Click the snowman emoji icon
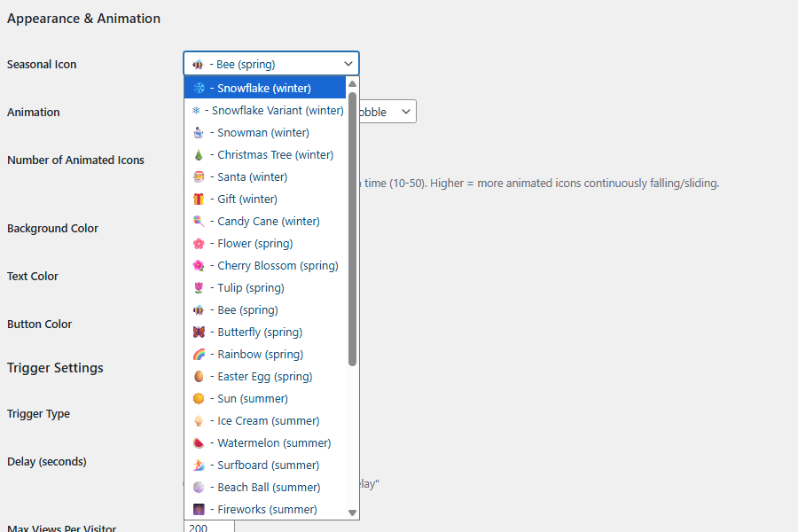Image resolution: width=798 pixels, height=532 pixels. point(199,133)
